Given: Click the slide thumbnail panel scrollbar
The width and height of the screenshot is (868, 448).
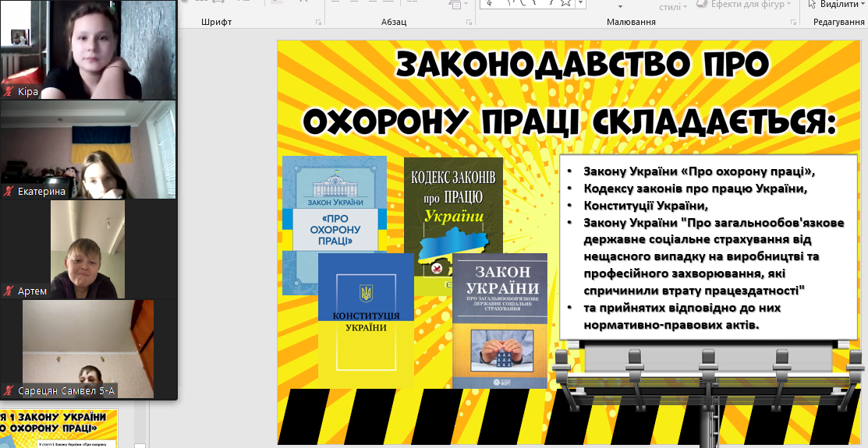Looking at the screenshot, I should [140, 423].
